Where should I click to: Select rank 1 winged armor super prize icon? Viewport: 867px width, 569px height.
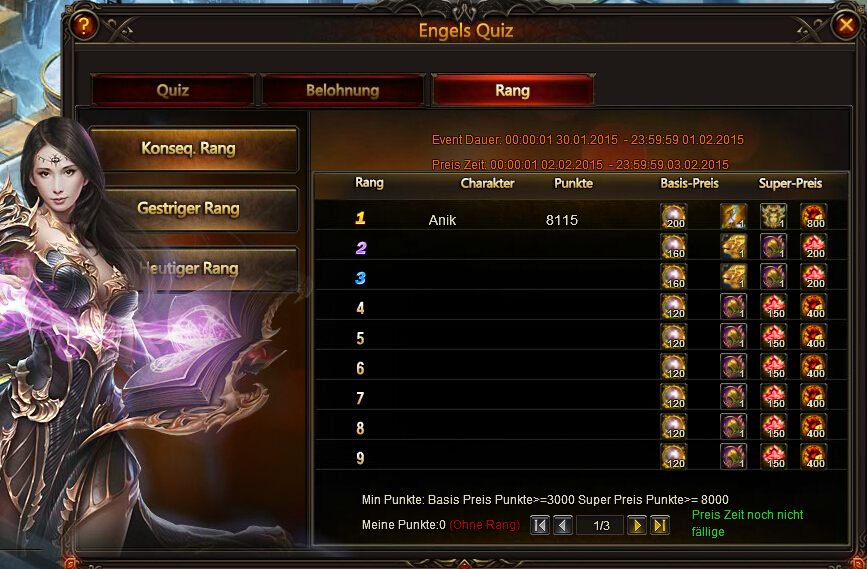click(x=734, y=216)
